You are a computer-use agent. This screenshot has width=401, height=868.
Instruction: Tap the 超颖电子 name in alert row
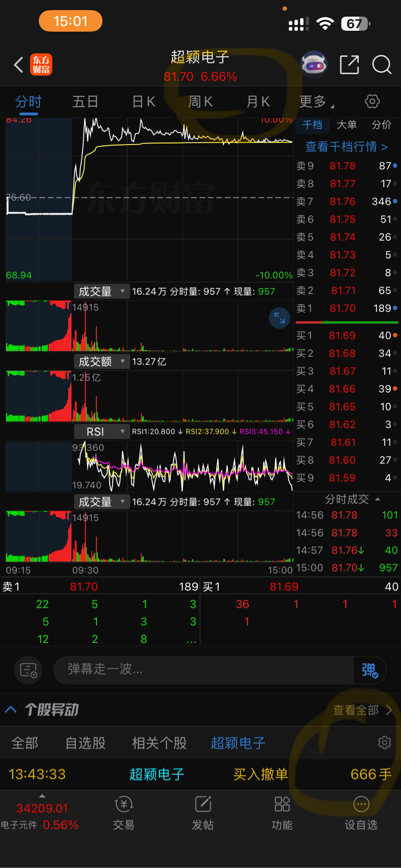157,774
